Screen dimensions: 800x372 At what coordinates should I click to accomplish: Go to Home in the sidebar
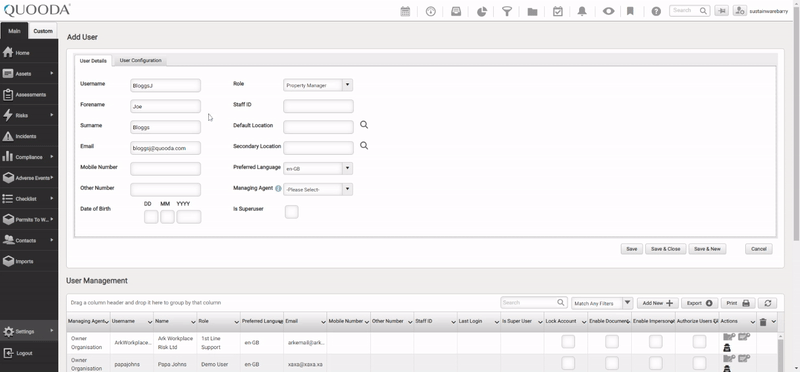29,53
